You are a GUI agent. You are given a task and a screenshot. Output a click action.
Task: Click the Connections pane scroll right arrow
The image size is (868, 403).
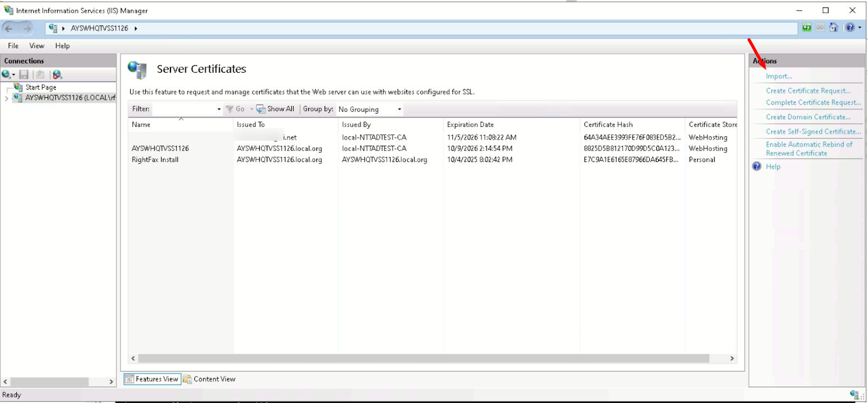111,382
